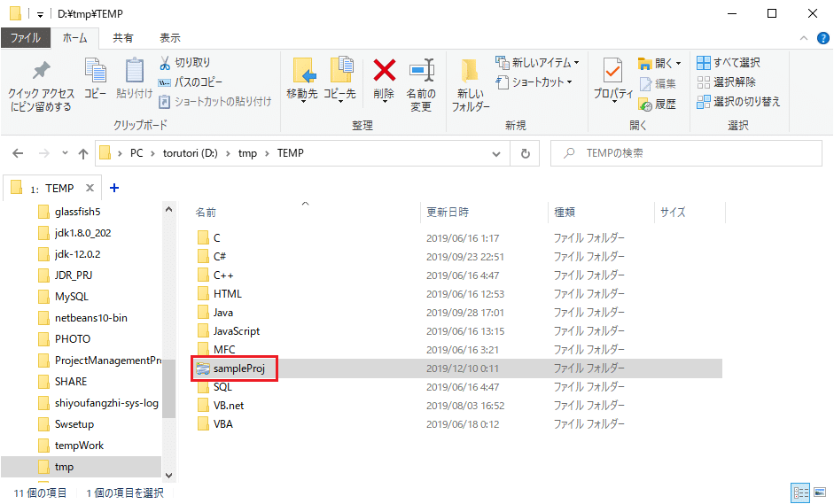Open the Properties (プロパティ) icon
The height and width of the screenshot is (504, 834).
[612, 71]
